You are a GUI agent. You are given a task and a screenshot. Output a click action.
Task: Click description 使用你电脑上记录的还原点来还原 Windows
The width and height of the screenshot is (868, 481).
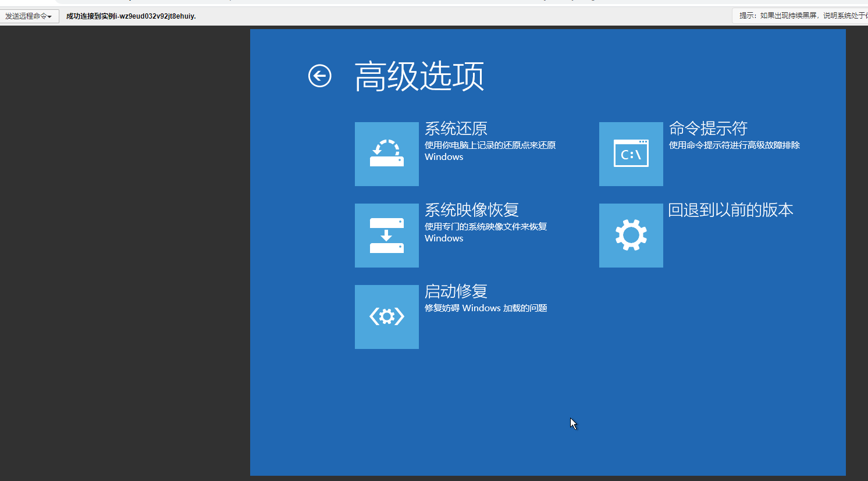[x=490, y=151]
